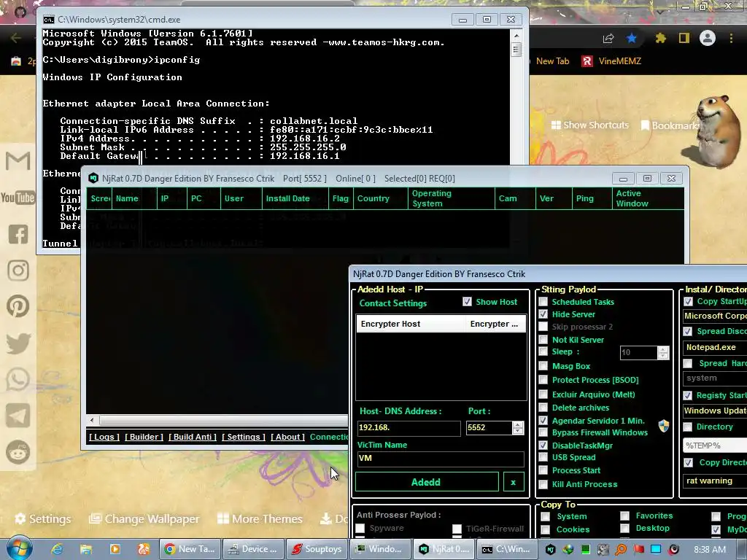Viewport: 747px width, 560px height.
Task: Open the WhatsApp icon in the sidebar
Action: 18,379
